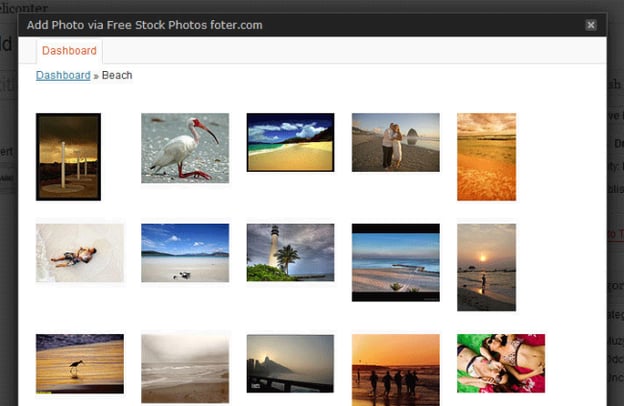Select the sunbathers on towels photo
This screenshot has width=624, height=406.
point(501,363)
